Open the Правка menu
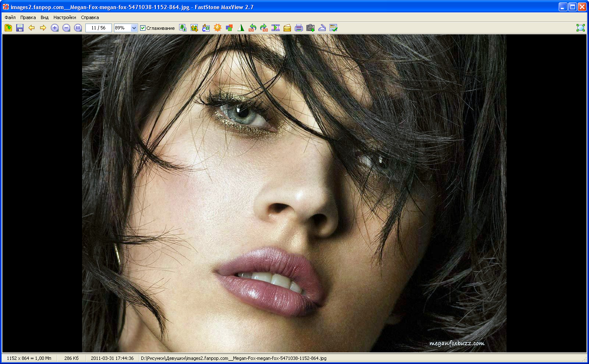Viewport: 589px width, 364px height. (28, 17)
